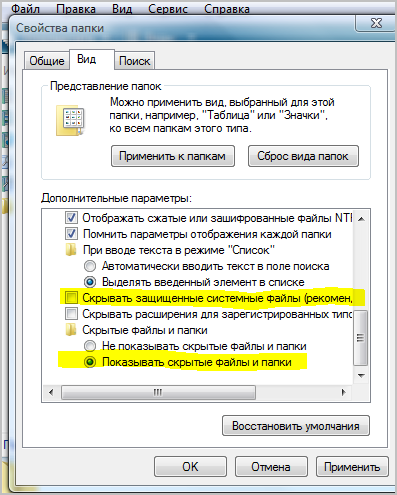Check Скрывать расширения для зарегистрированных типов

[x=71, y=314]
